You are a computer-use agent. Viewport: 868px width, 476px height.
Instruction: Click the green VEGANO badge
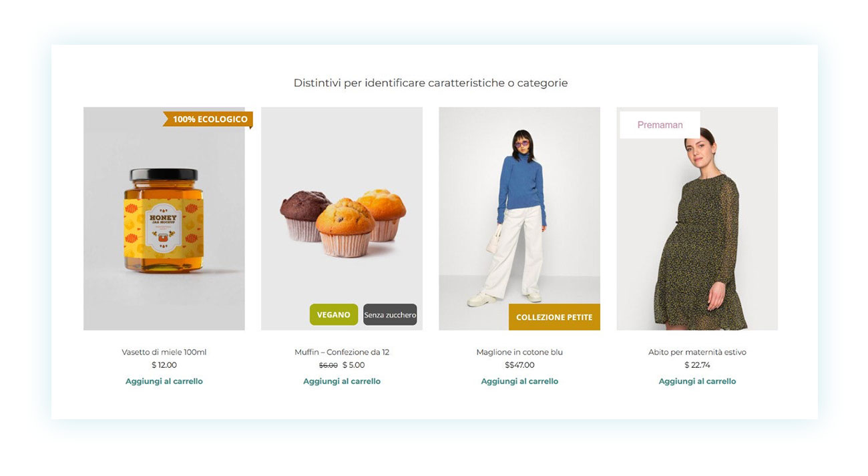point(334,314)
